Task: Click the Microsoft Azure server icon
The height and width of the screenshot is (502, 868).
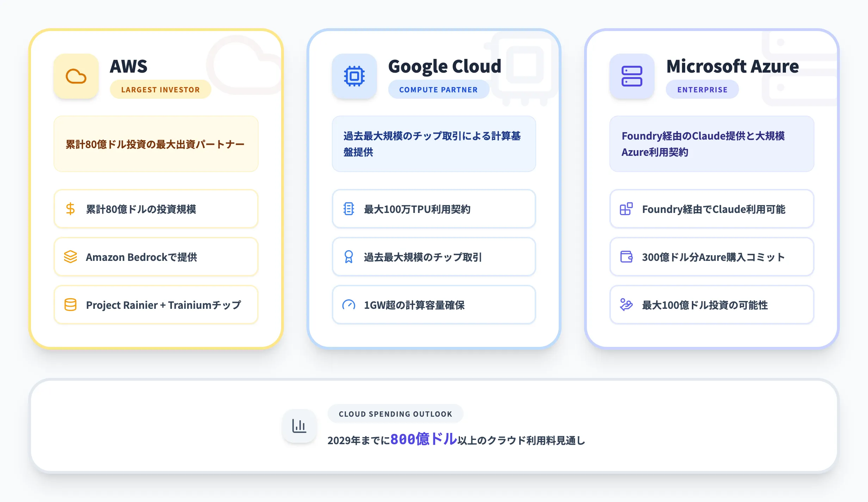Action: coord(632,76)
